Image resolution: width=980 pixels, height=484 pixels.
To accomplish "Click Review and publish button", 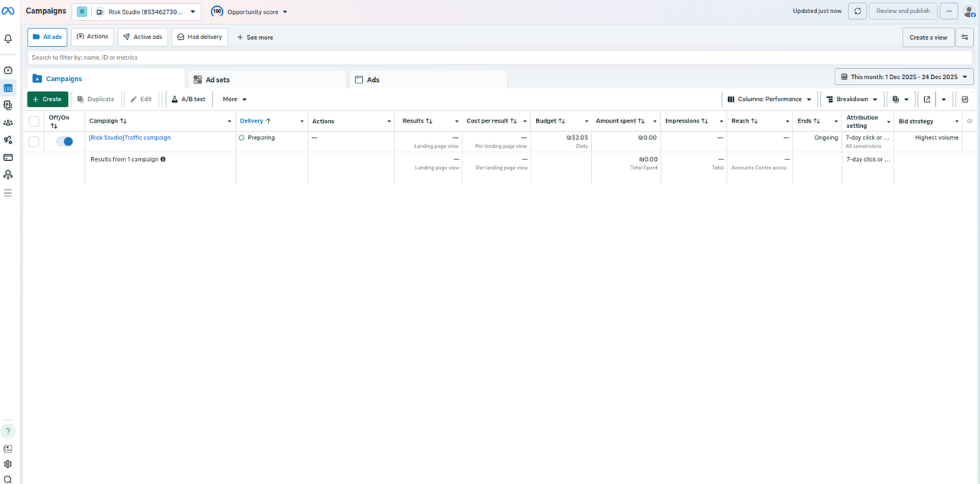I will pos(903,11).
